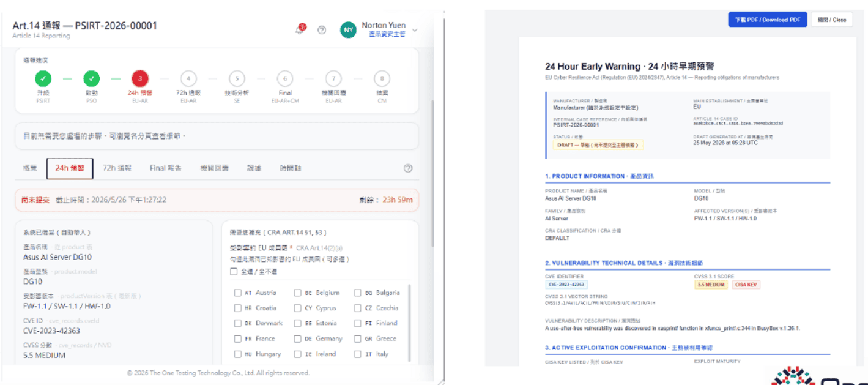Open the Final 報告 tab

(x=165, y=168)
